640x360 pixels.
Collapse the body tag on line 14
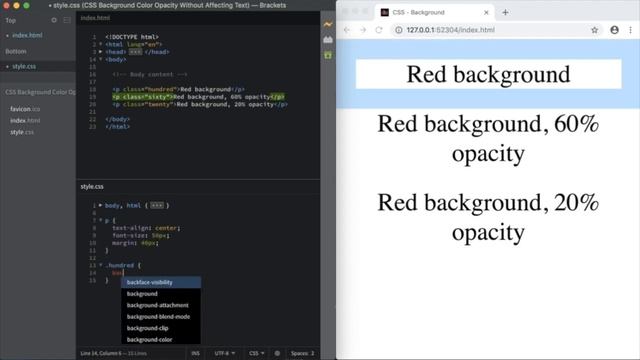pyautogui.click(x=100, y=59)
